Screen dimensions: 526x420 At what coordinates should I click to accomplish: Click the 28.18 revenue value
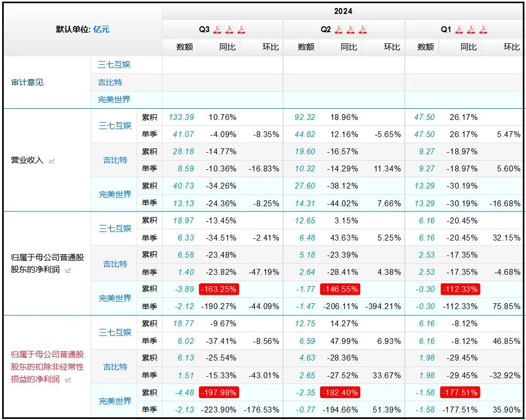[x=183, y=152]
